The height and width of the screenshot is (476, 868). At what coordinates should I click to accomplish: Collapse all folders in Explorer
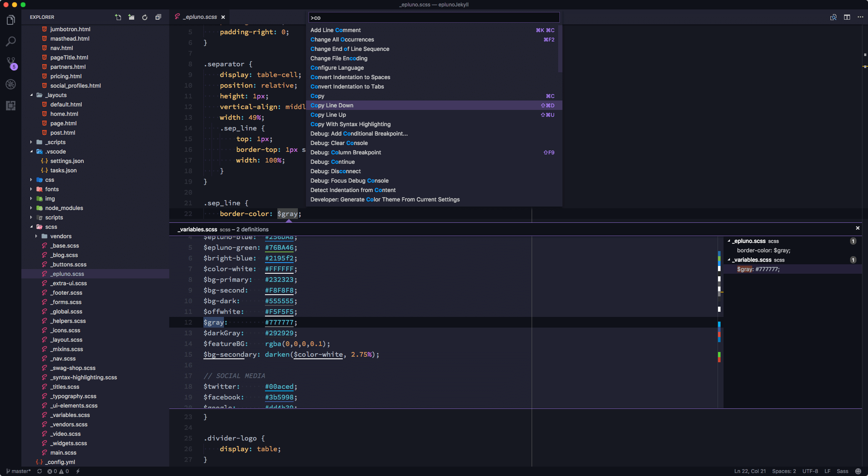(x=158, y=17)
